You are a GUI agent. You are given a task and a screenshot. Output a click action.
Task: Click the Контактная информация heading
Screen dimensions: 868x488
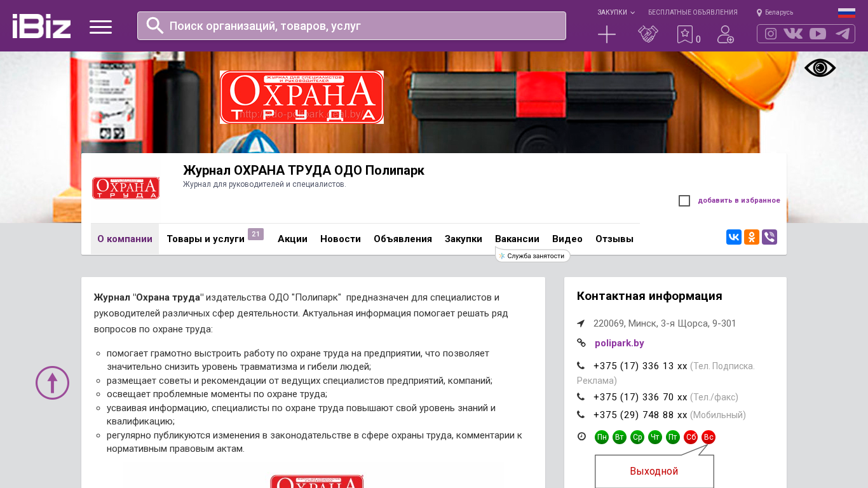tap(649, 296)
